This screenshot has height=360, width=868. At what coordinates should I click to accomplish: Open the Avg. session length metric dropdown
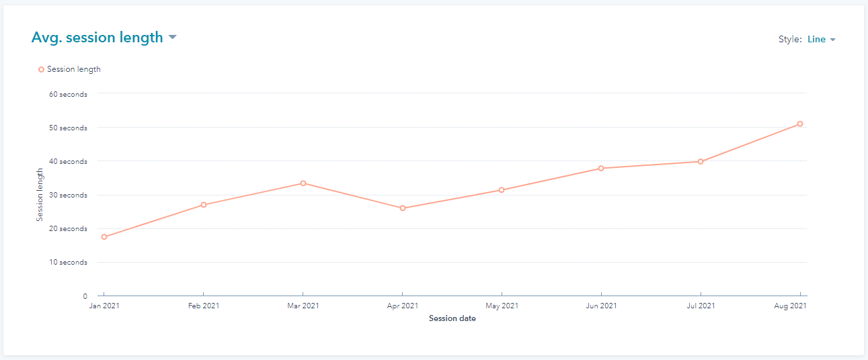pyautogui.click(x=97, y=38)
